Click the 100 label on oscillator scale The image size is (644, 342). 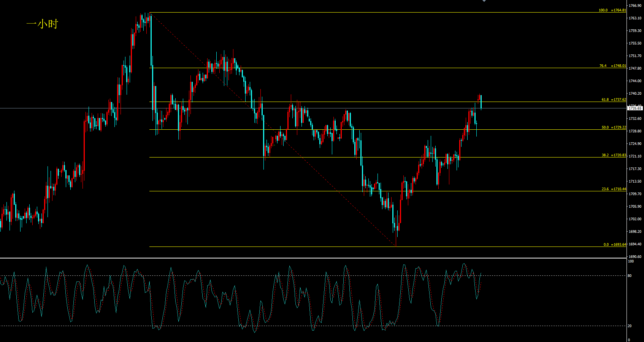point(631,261)
